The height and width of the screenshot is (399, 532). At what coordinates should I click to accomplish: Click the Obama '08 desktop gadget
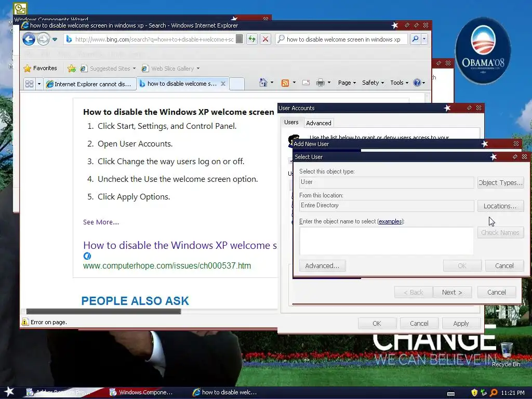tap(483, 50)
